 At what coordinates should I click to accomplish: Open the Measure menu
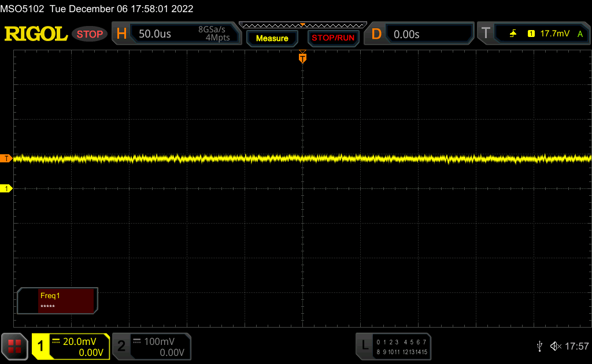pyautogui.click(x=272, y=38)
